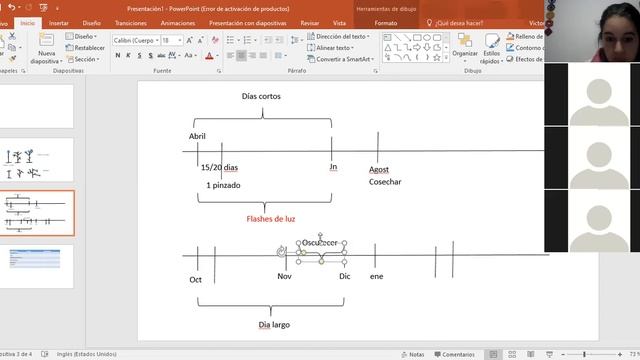Open Alinear texto dropdown

[x=331, y=48]
